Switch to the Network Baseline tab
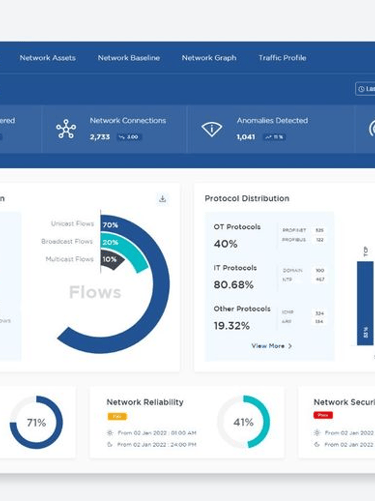Screen dimensions: 375x501 coord(129,58)
